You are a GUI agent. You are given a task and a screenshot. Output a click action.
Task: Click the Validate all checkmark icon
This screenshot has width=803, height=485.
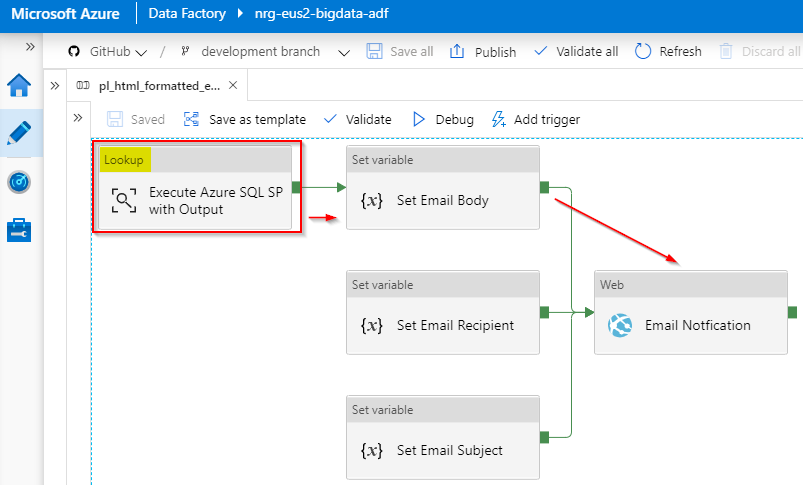click(540, 51)
